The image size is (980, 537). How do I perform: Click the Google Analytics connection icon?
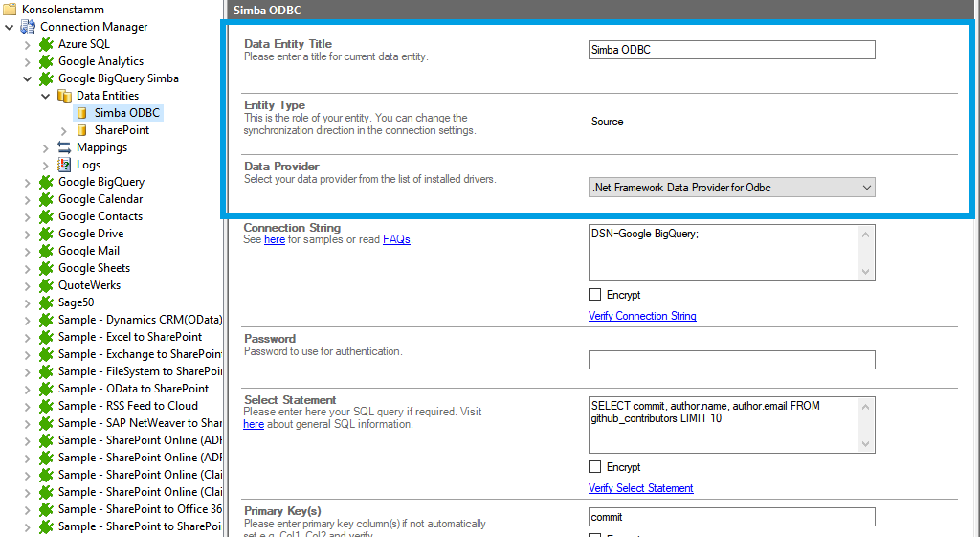pyautogui.click(x=46, y=61)
